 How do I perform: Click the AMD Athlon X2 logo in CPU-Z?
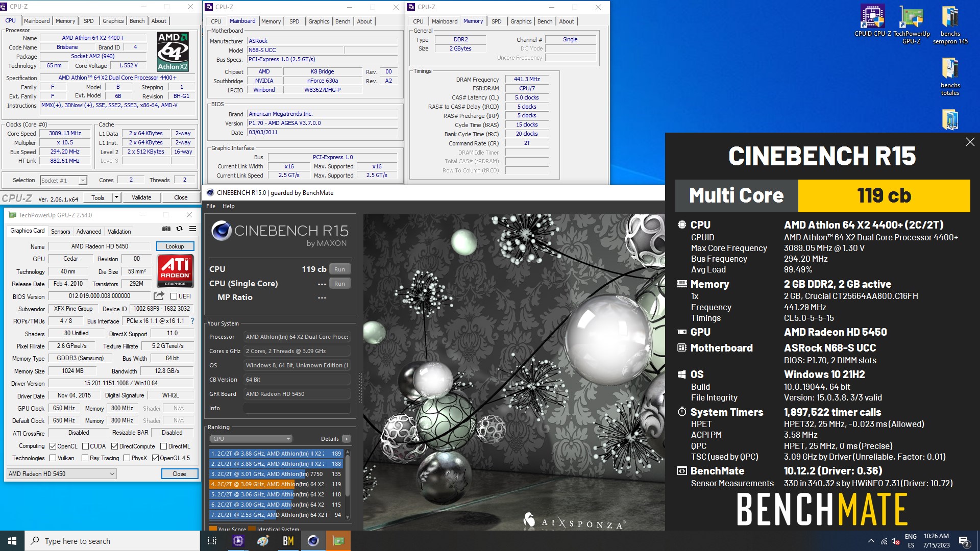(173, 52)
